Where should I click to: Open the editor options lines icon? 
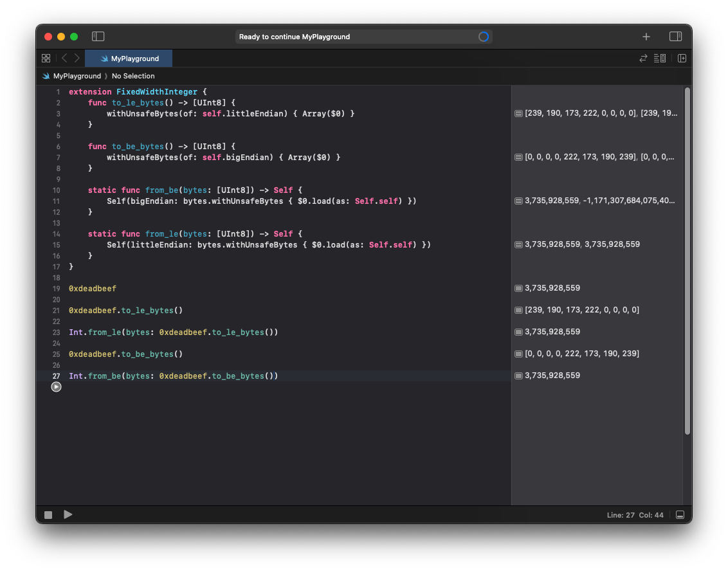tap(660, 59)
